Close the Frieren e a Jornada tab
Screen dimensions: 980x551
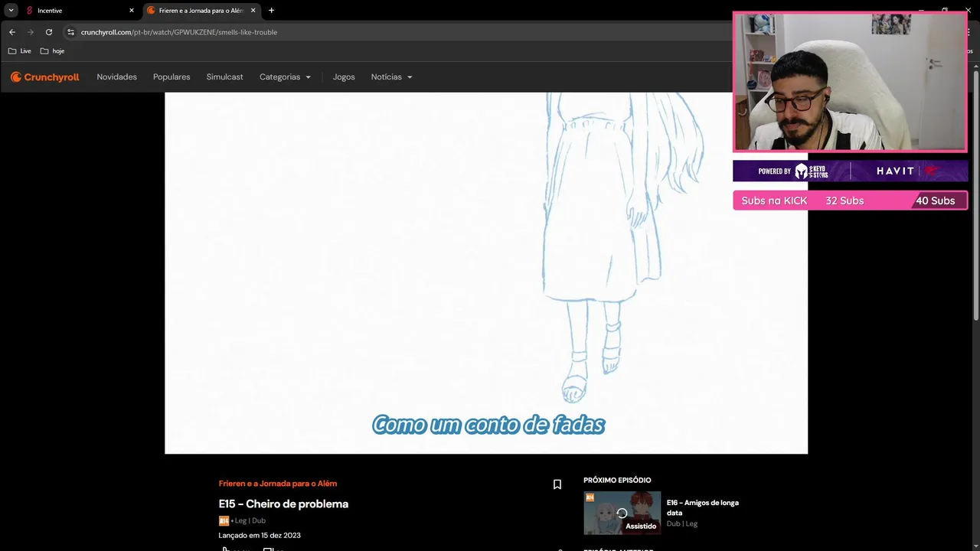[253, 11]
